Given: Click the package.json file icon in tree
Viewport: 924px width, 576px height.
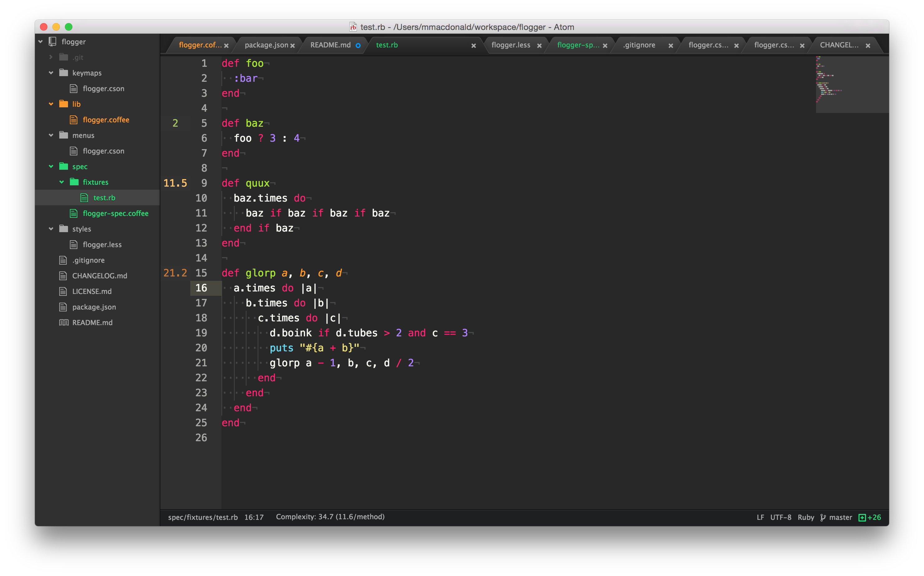Looking at the screenshot, I should coord(63,307).
